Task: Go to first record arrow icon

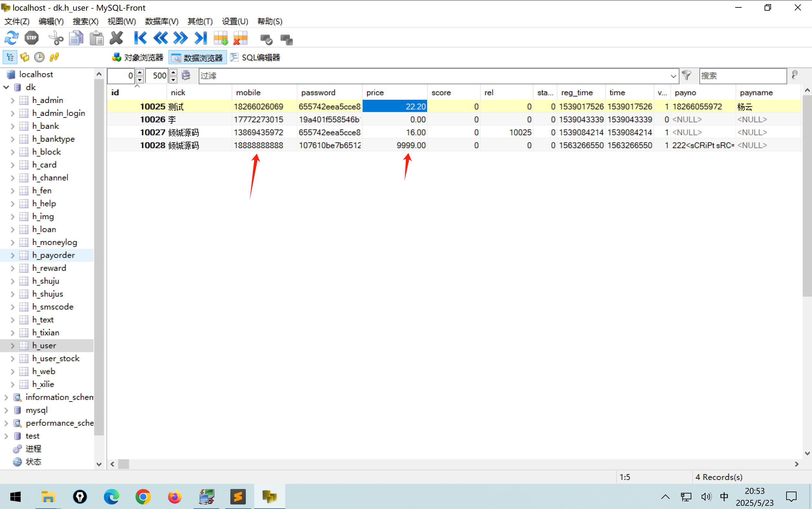Action: click(x=140, y=38)
